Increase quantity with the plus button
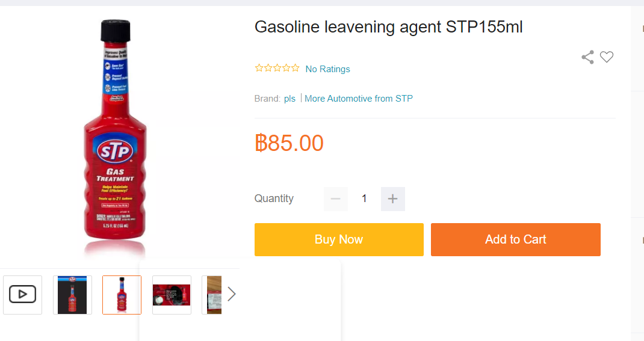The width and height of the screenshot is (644, 341). [392, 199]
